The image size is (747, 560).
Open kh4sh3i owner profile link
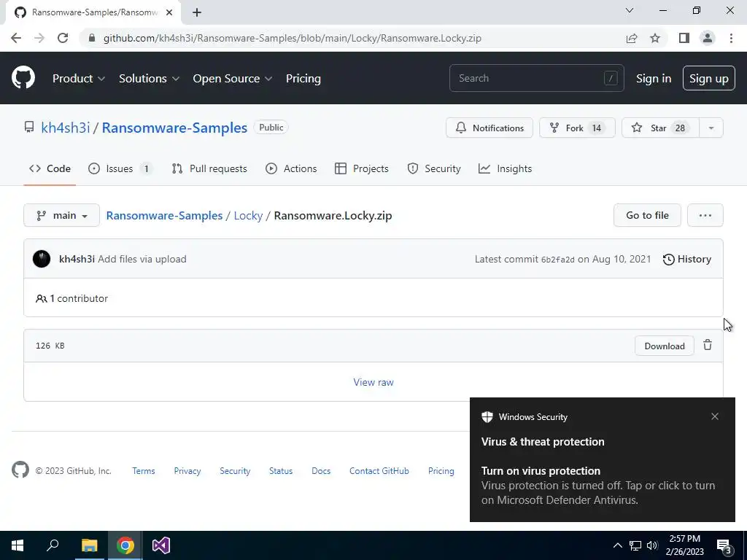[x=65, y=128]
